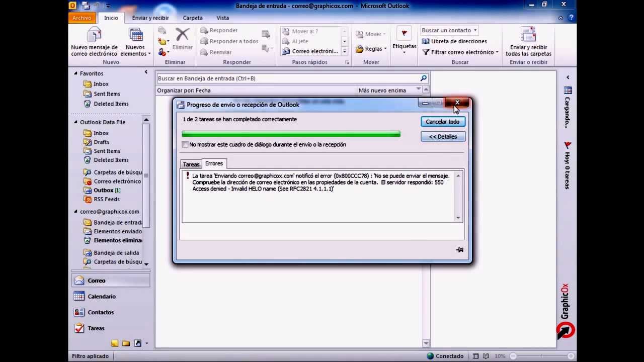Click the Mover folder ribbon button

click(371, 34)
